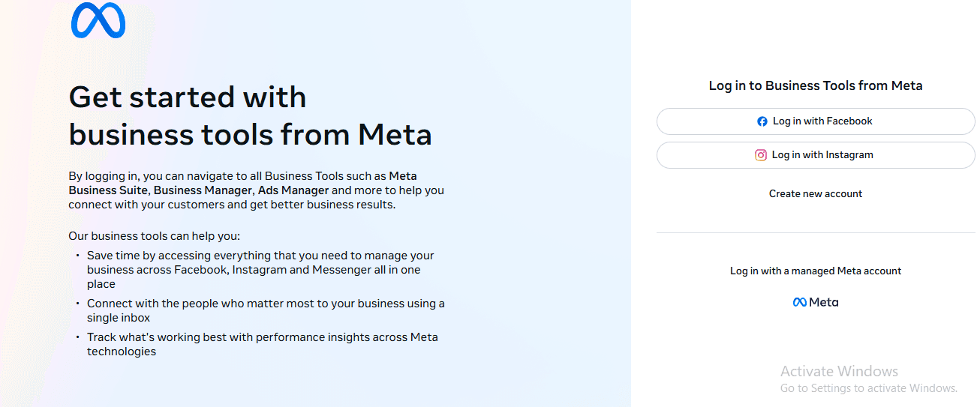980x407 pixels.
Task: Click the Facebook icon in the login button
Action: click(762, 121)
